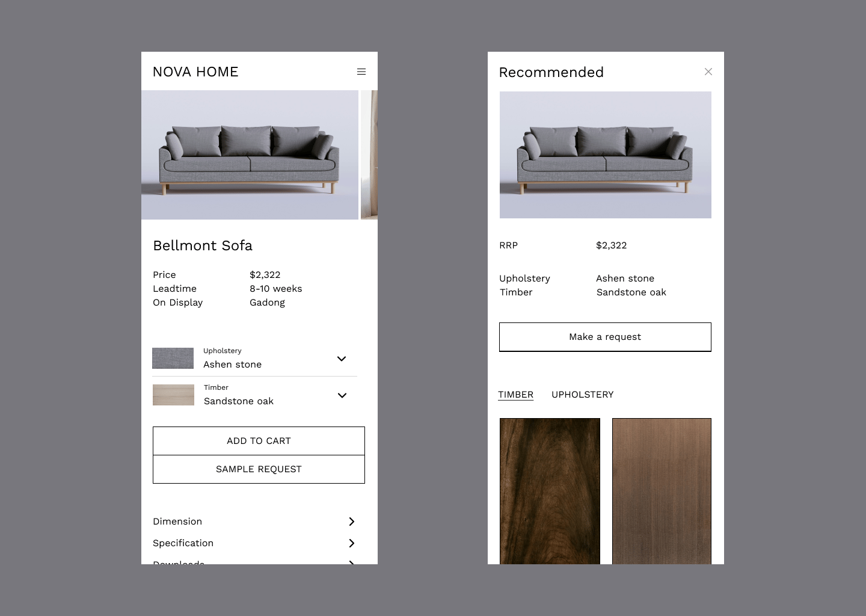
Task: Select the Ashen stone grey fabric swatch
Action: 173,358
